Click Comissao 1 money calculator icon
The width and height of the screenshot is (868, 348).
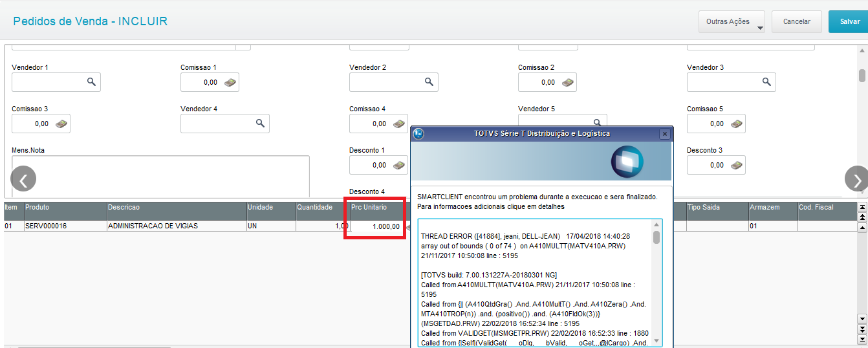[230, 82]
